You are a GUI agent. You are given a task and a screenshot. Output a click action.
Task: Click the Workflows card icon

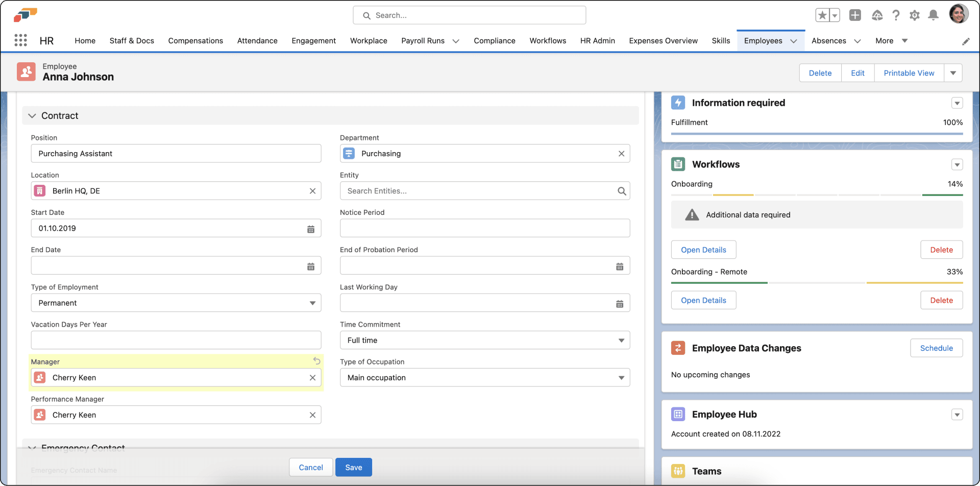pyautogui.click(x=678, y=164)
